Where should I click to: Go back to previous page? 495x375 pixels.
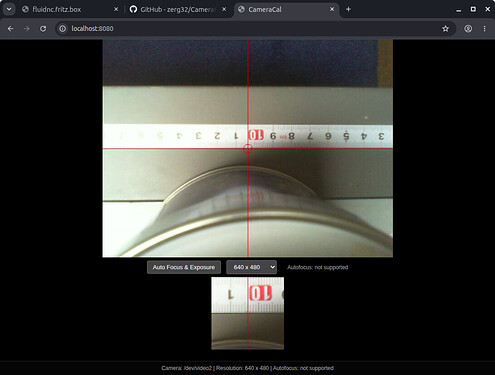pyautogui.click(x=10, y=29)
